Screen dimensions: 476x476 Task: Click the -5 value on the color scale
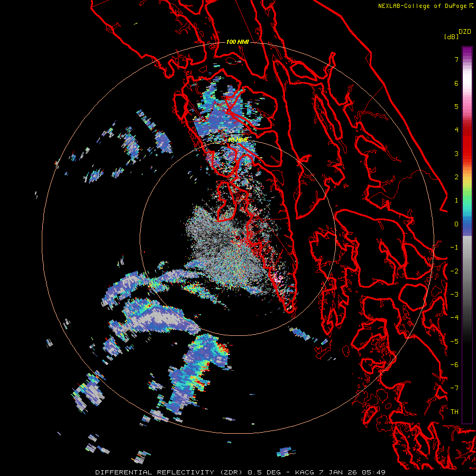pos(454,342)
